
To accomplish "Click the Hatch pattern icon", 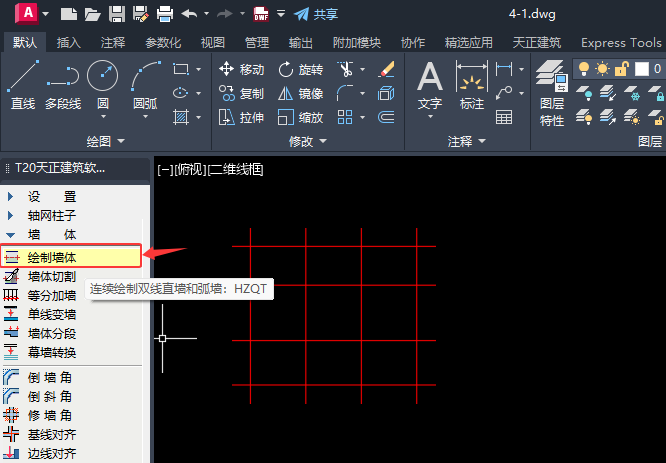I will (181, 116).
